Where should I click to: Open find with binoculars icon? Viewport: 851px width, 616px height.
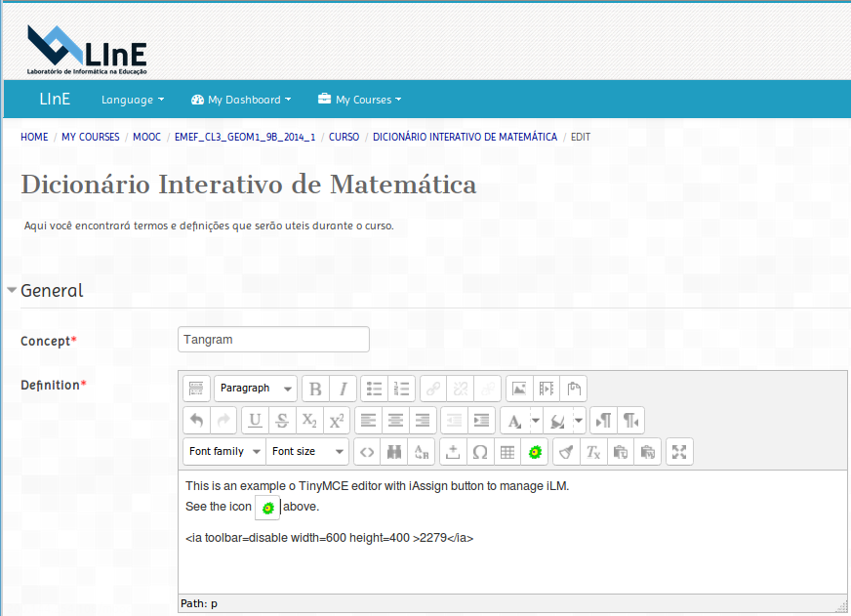pyautogui.click(x=394, y=452)
